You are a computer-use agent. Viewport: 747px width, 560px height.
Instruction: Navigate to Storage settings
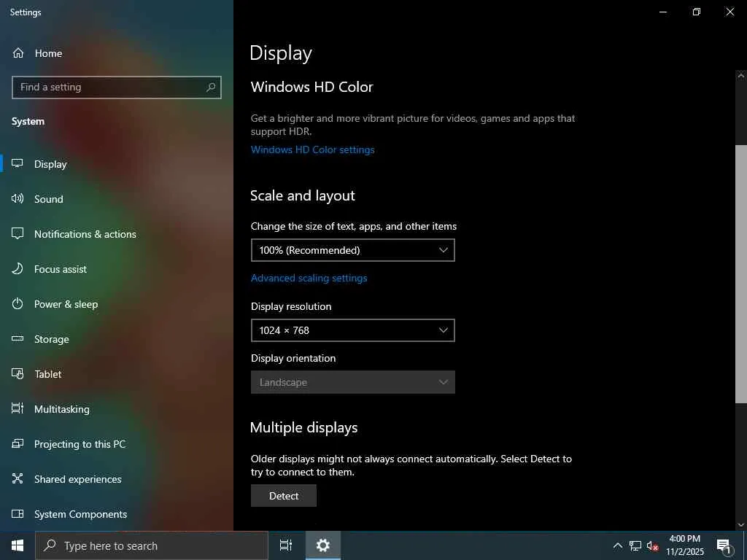coord(117,339)
